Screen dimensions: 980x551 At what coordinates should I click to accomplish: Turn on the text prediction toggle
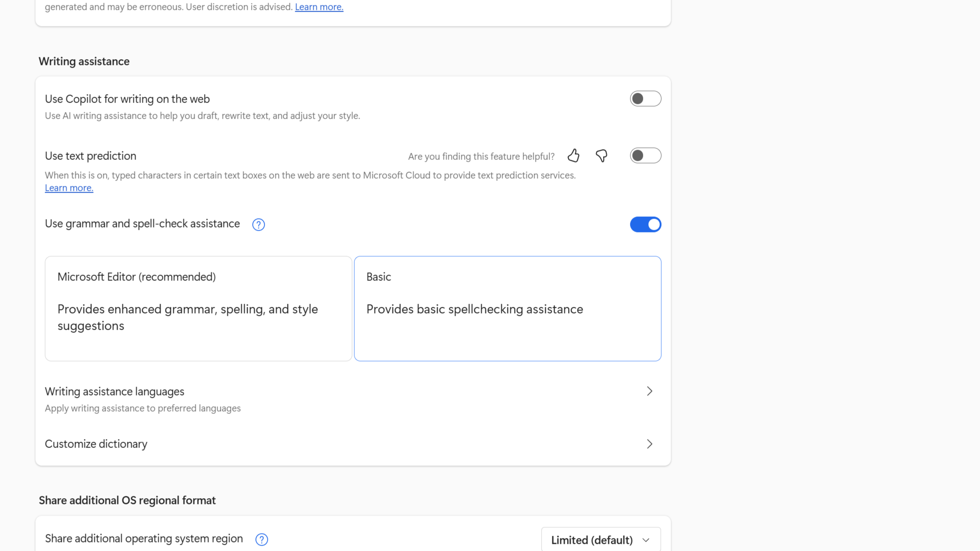point(645,155)
